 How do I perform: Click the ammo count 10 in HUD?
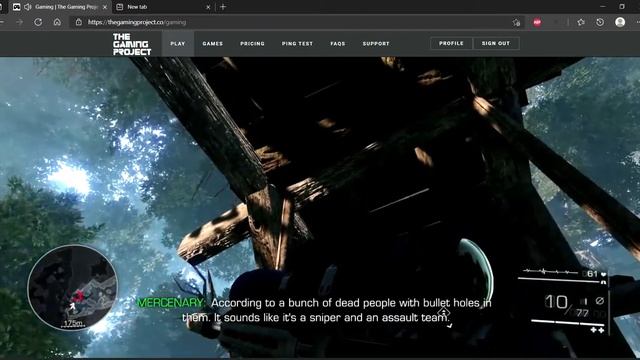tap(556, 302)
